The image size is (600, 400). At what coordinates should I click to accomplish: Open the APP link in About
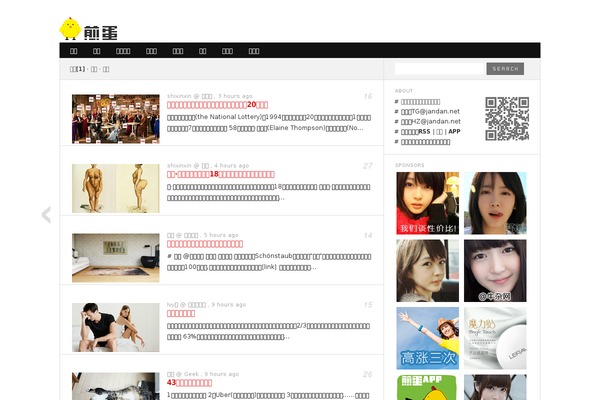454,131
